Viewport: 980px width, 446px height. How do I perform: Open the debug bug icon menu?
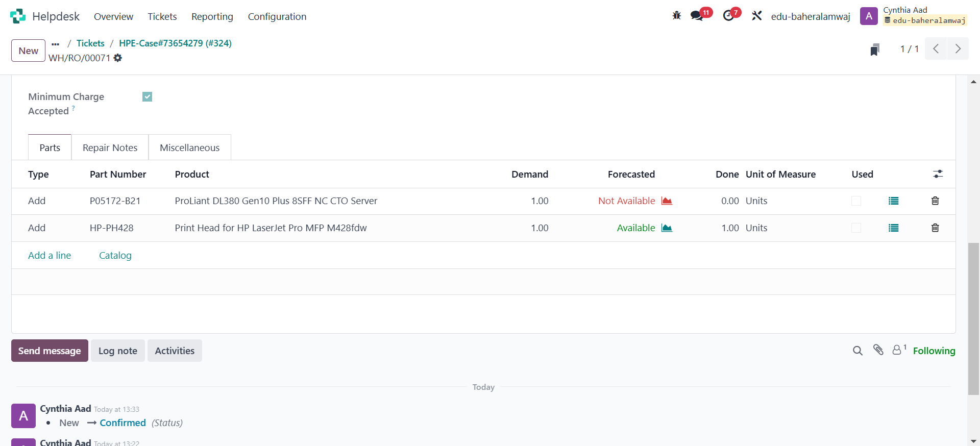click(x=676, y=16)
